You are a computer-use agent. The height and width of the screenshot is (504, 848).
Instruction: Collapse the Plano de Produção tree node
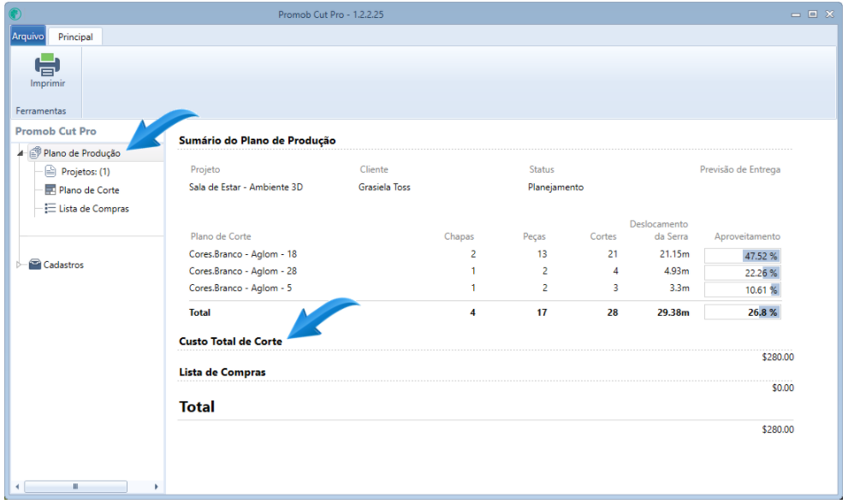coord(21,154)
